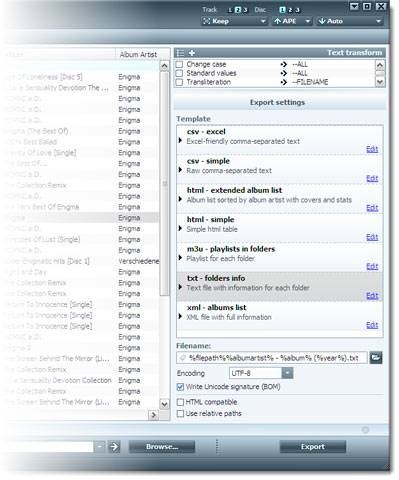Check the Use relative paths option

(x=180, y=414)
